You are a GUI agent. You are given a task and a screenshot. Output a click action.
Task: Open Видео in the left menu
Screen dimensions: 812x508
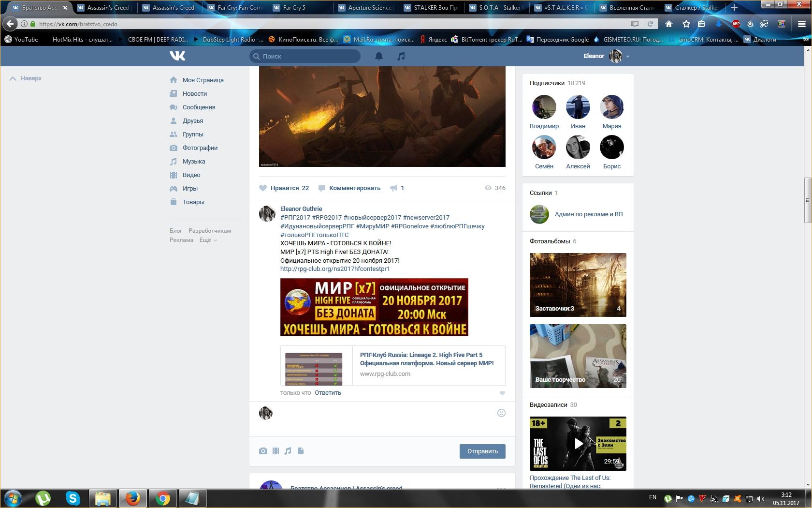click(x=185, y=175)
